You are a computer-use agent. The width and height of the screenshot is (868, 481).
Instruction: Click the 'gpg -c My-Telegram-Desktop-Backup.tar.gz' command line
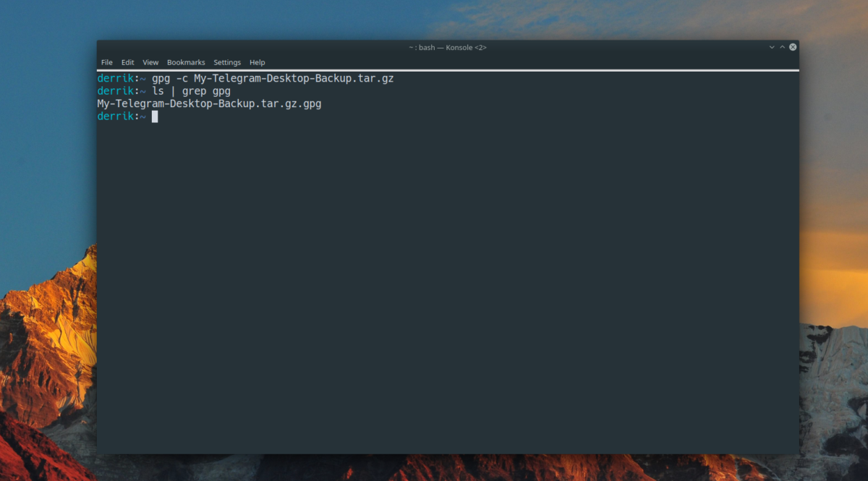pyautogui.click(x=273, y=78)
